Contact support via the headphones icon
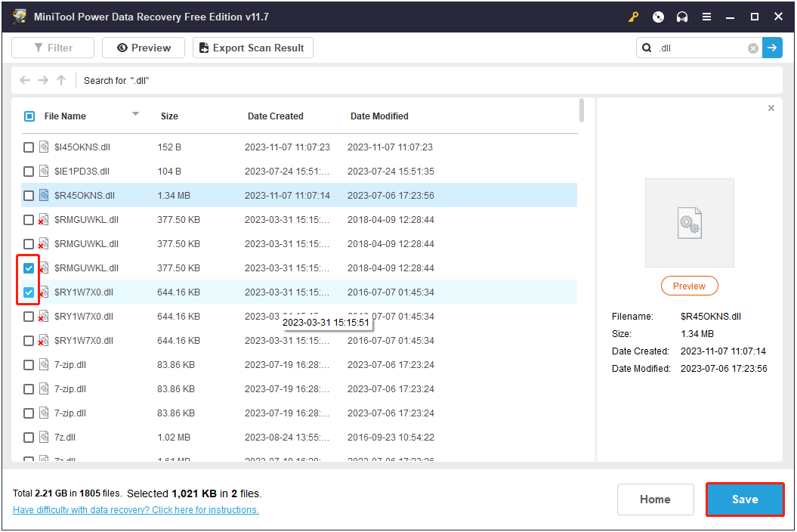The width and height of the screenshot is (797, 532). point(681,17)
